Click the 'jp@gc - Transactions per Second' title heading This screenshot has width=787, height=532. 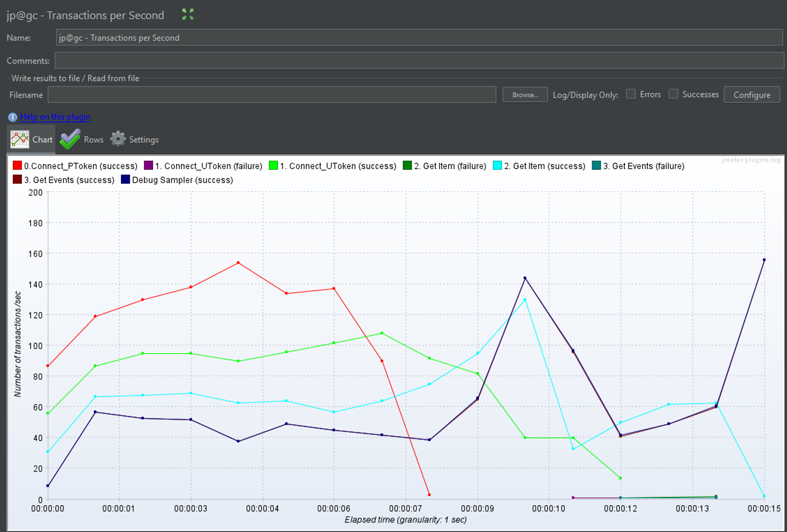[x=85, y=15]
